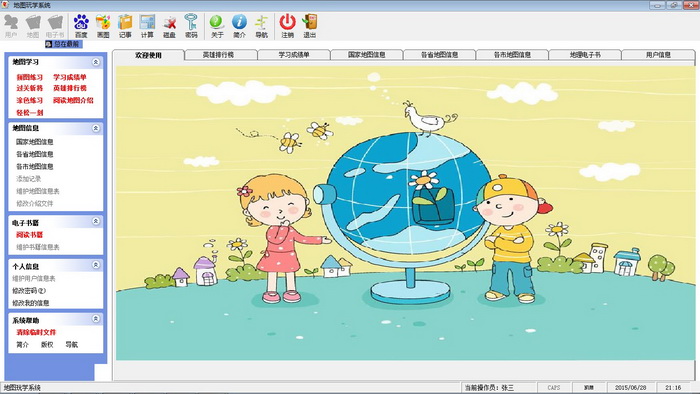Click 导航 in 系统帮助 panel
Viewport: 700px width, 394px height.
click(71, 345)
